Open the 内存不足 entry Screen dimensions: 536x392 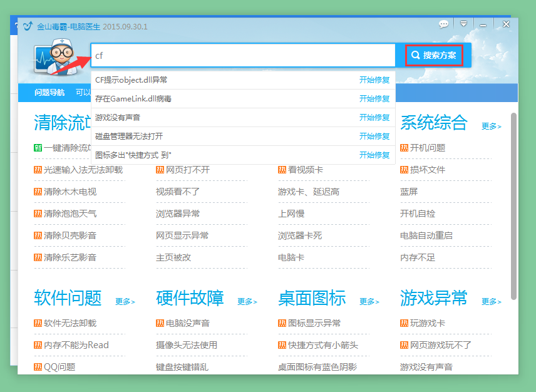pos(418,257)
